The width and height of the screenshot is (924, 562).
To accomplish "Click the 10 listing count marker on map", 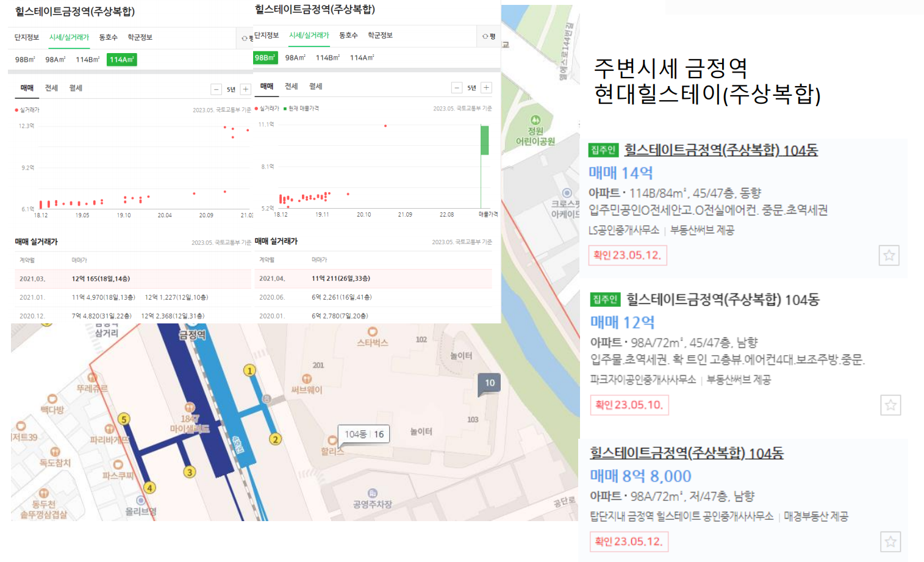I will click(490, 383).
